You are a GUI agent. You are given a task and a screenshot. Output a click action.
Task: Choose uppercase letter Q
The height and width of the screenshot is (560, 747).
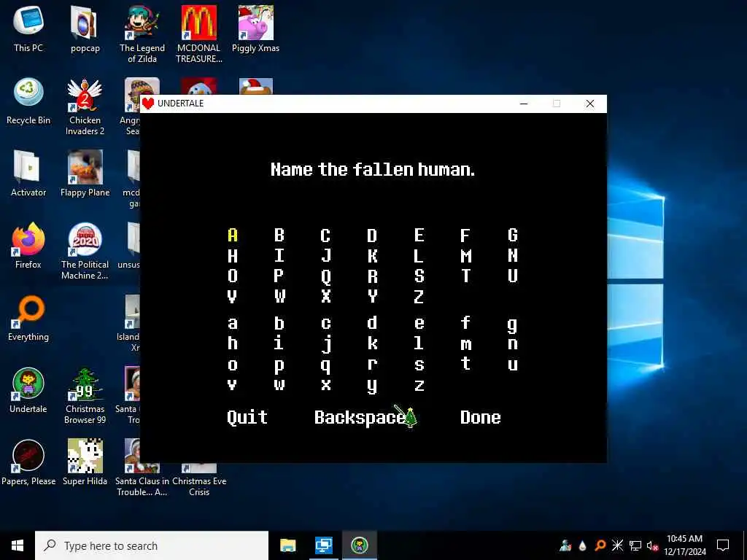tap(325, 276)
